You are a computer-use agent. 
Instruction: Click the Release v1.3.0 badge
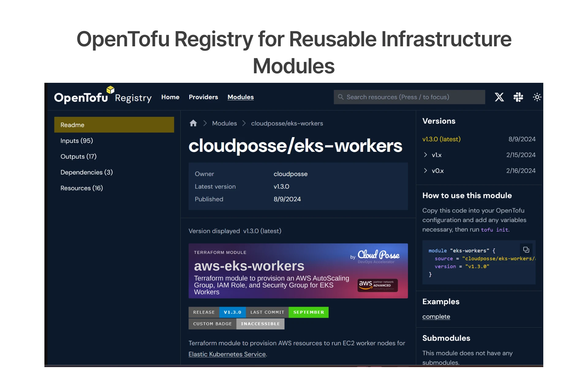pos(217,312)
